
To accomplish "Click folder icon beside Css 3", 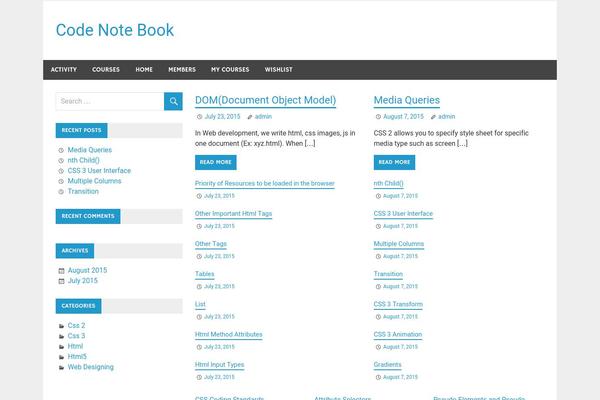I will point(61,336).
